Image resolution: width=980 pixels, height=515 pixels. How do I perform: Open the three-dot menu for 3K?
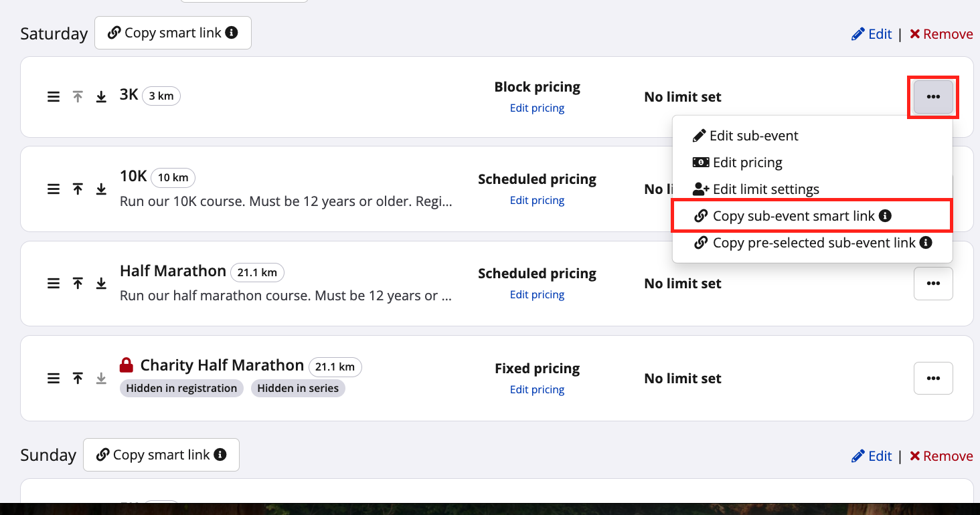933,97
